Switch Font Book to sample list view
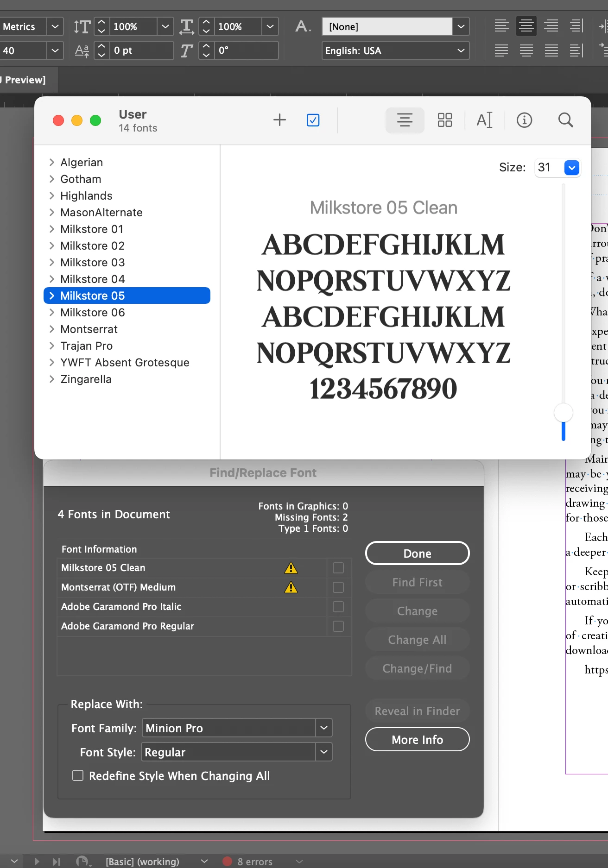608x868 pixels. (x=405, y=120)
